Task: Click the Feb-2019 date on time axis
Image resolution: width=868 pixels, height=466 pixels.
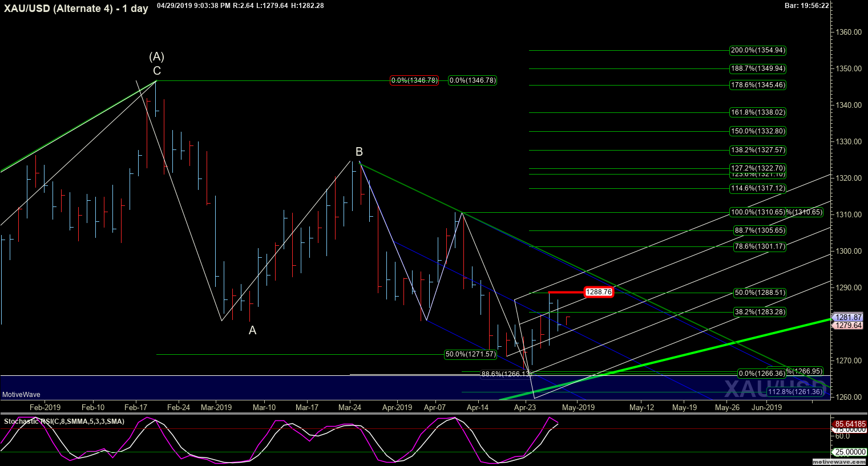Action: click(45, 407)
